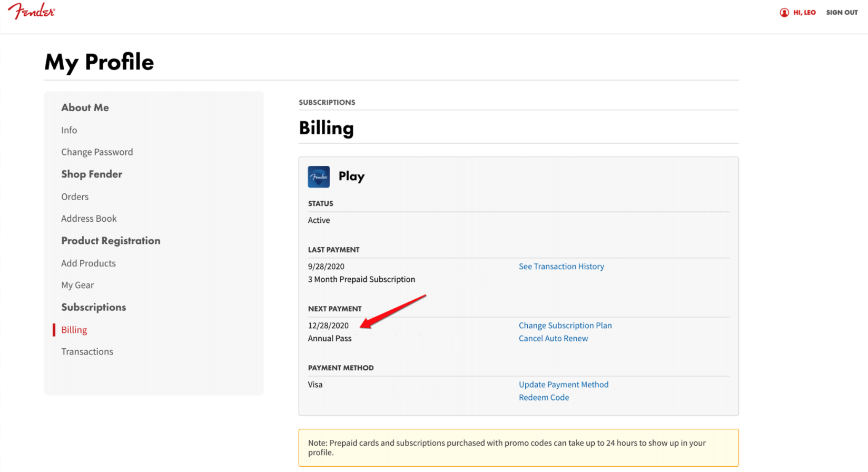Click the Product Registration heading
This screenshot has width=868, height=472.
pos(111,241)
